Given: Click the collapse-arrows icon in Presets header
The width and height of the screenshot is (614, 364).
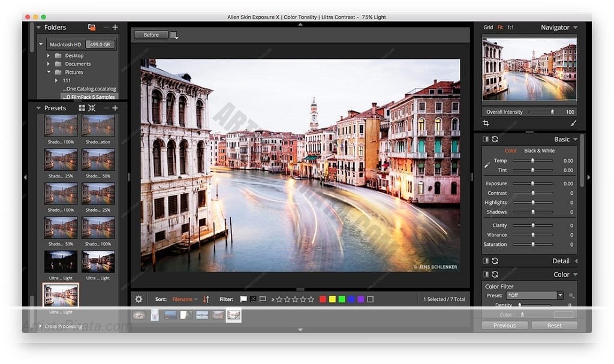Looking at the screenshot, I should (x=92, y=108).
